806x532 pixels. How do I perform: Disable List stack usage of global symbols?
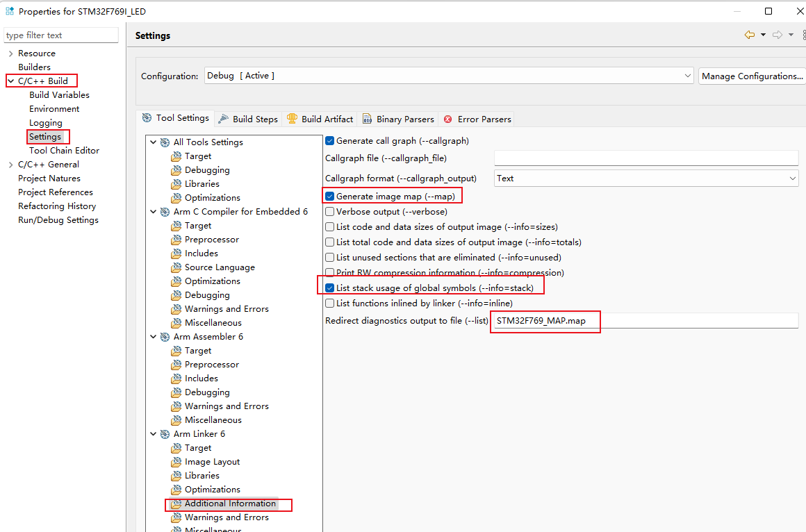[330, 288]
